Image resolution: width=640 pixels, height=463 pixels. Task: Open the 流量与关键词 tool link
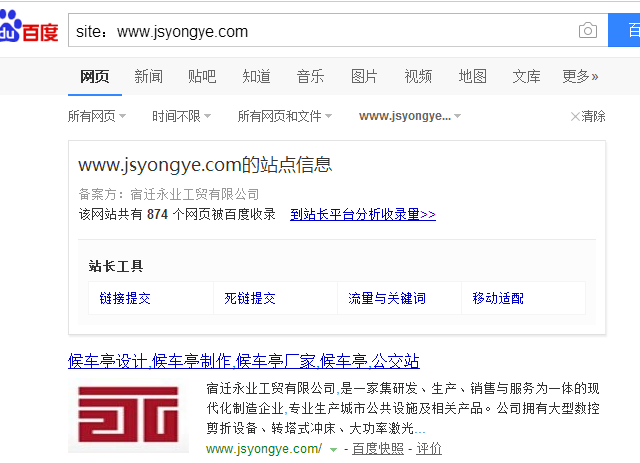click(387, 298)
